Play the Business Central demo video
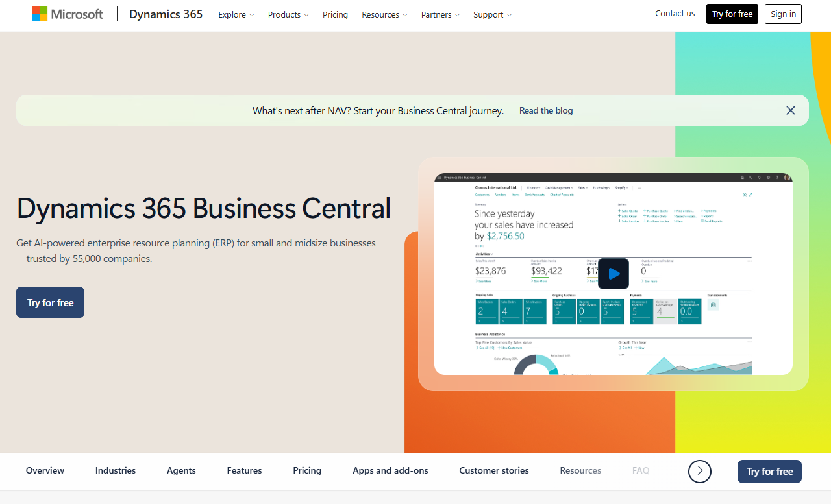Image resolution: width=831 pixels, height=504 pixels. click(614, 274)
